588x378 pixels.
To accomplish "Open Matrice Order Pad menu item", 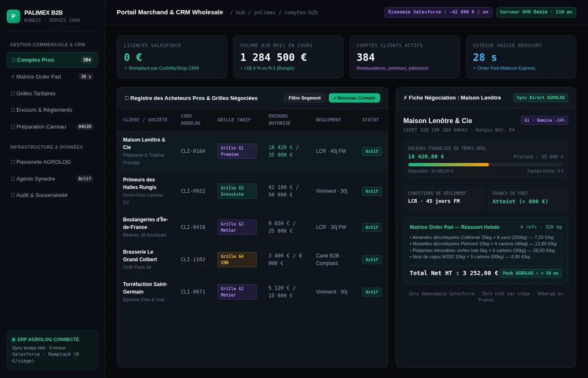I will [x=52, y=76].
